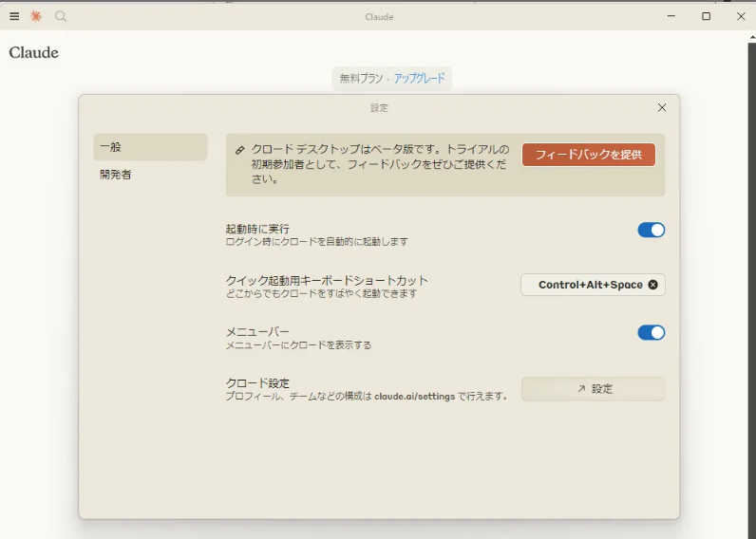Image resolution: width=756 pixels, height=539 pixels.
Task: Select the 一般 settings tab
Action: (x=150, y=147)
